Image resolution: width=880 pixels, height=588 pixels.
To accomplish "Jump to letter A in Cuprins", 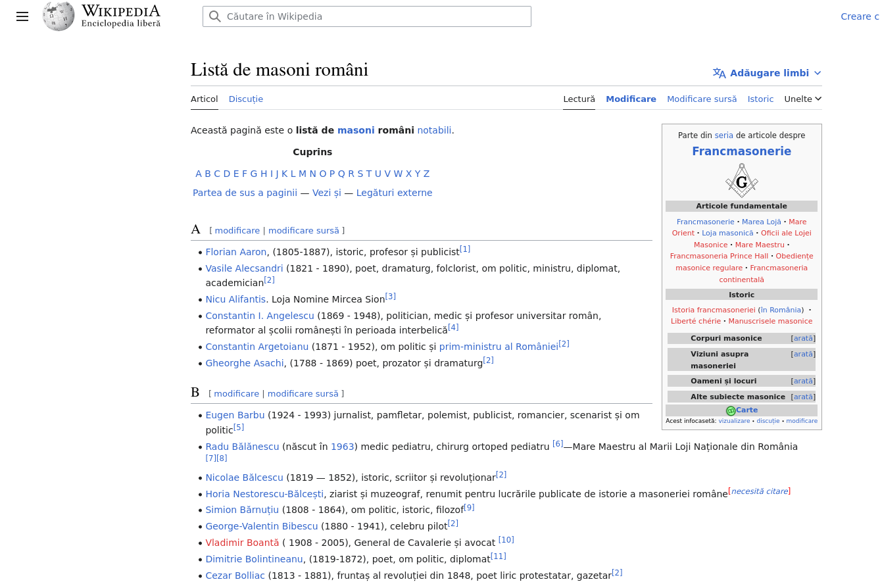I will point(199,174).
